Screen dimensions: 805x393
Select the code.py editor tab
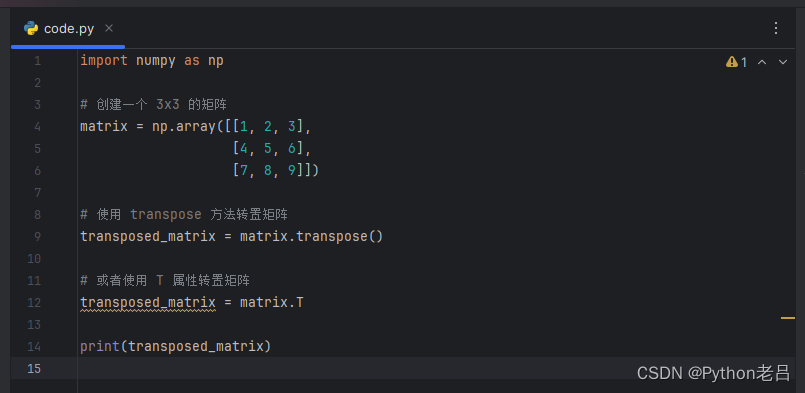click(x=68, y=29)
